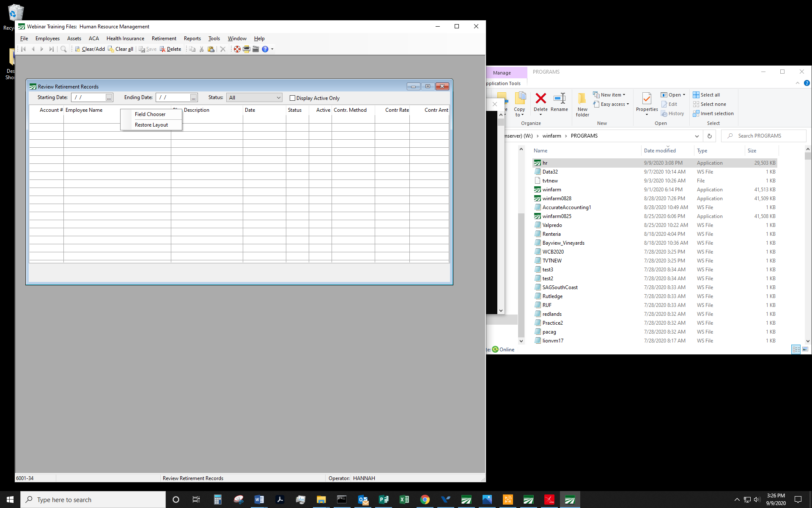This screenshot has height=508, width=812.
Task: Open the Status dropdown set to All
Action: tap(254, 97)
